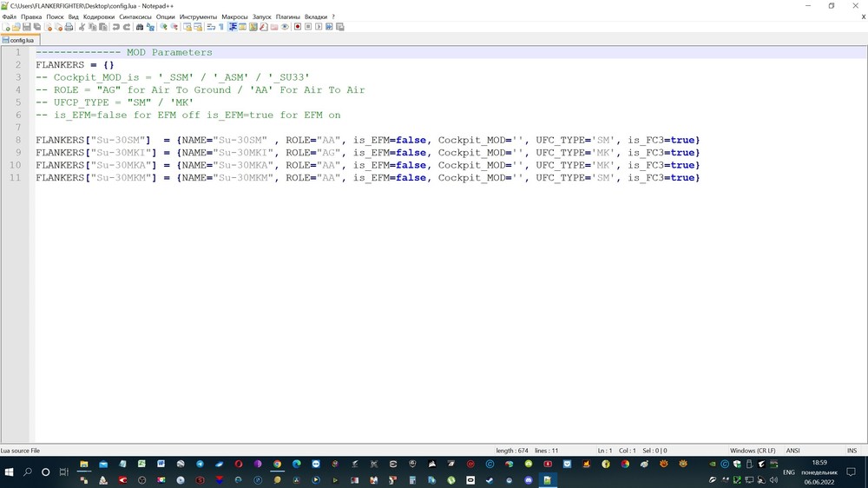Click the Close document toolbar icon
Image resolution: width=868 pixels, height=488 pixels.
[48, 27]
